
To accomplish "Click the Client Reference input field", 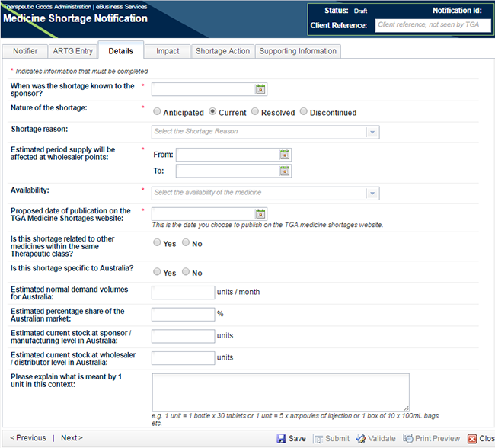I will [433, 25].
